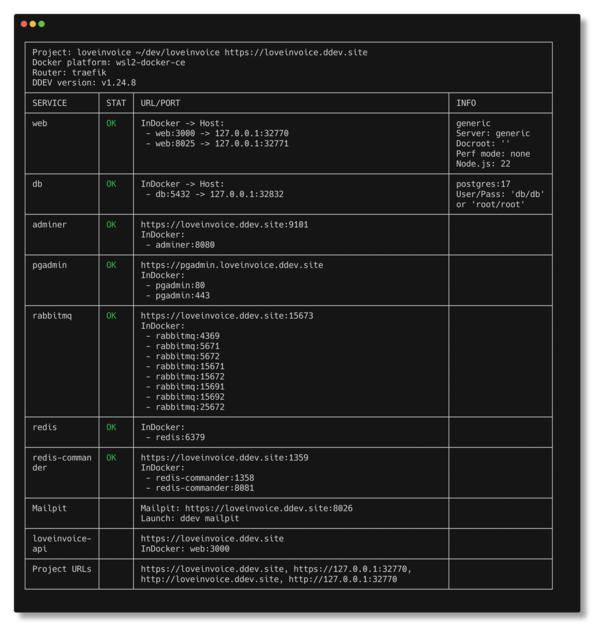Click web:3000 -> 127.0.0.1:32770 mapping
Screen dimensions: 600x632
pyautogui.click(x=217, y=133)
